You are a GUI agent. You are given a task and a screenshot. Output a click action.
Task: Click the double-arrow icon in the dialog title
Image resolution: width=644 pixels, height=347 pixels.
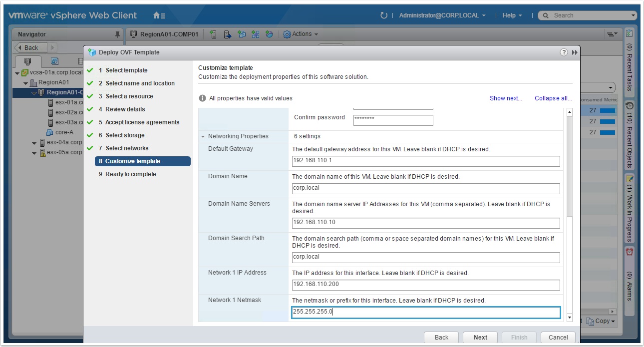click(575, 52)
